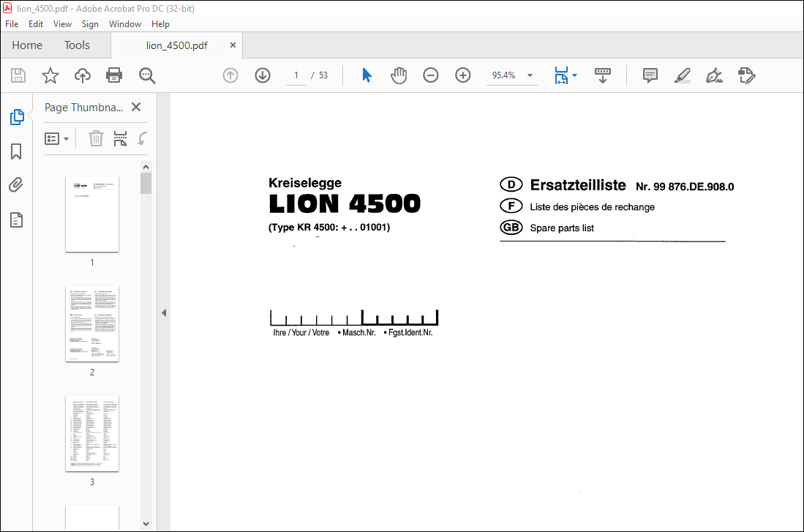Click the Fit page width scrolling icon

(561, 75)
